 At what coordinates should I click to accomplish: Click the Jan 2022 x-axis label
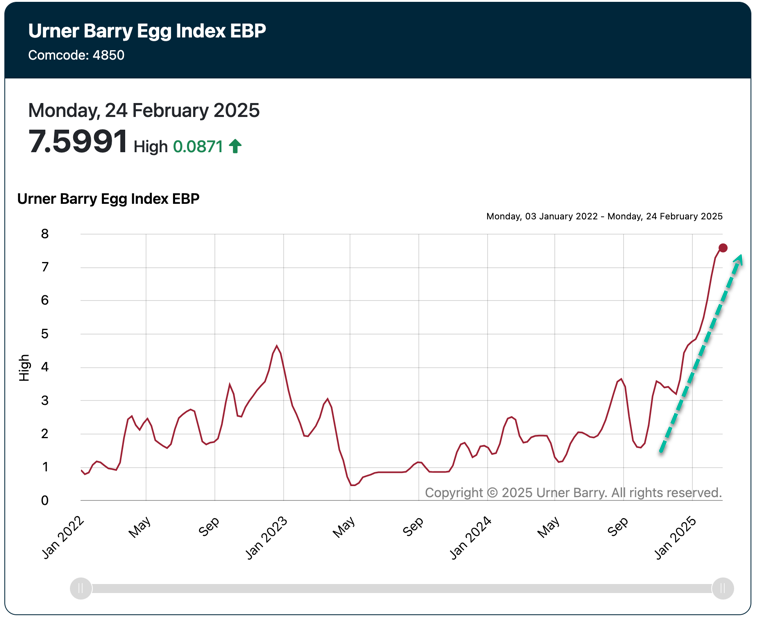pos(67,536)
